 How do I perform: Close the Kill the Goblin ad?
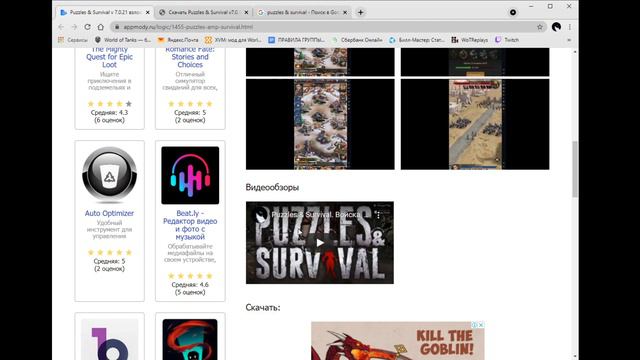[x=481, y=325]
